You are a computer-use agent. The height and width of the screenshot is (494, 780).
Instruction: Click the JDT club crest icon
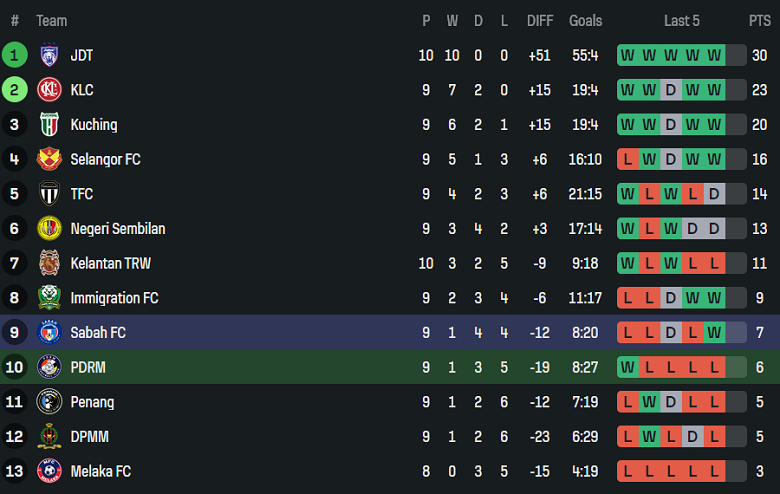click(x=49, y=56)
